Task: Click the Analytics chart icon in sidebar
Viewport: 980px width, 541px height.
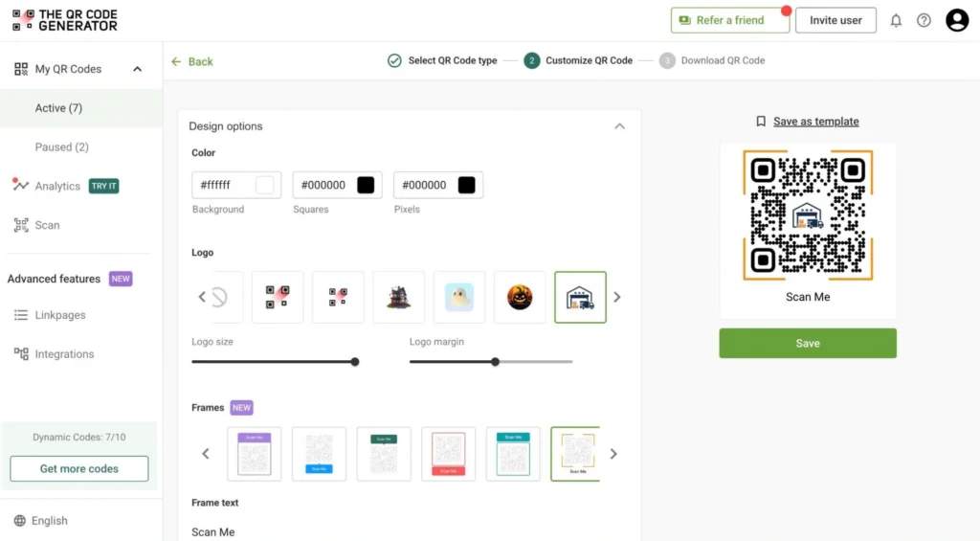Action: pos(20,185)
